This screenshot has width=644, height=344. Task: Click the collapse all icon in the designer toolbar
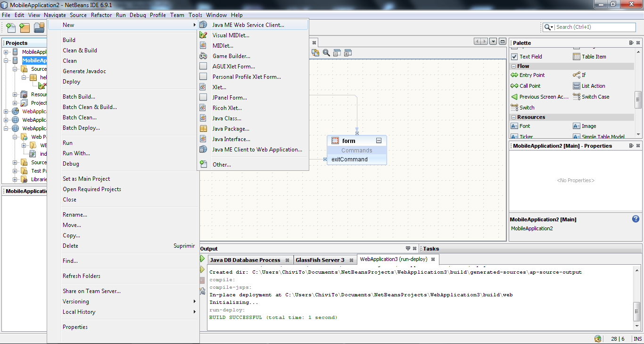[x=337, y=53]
